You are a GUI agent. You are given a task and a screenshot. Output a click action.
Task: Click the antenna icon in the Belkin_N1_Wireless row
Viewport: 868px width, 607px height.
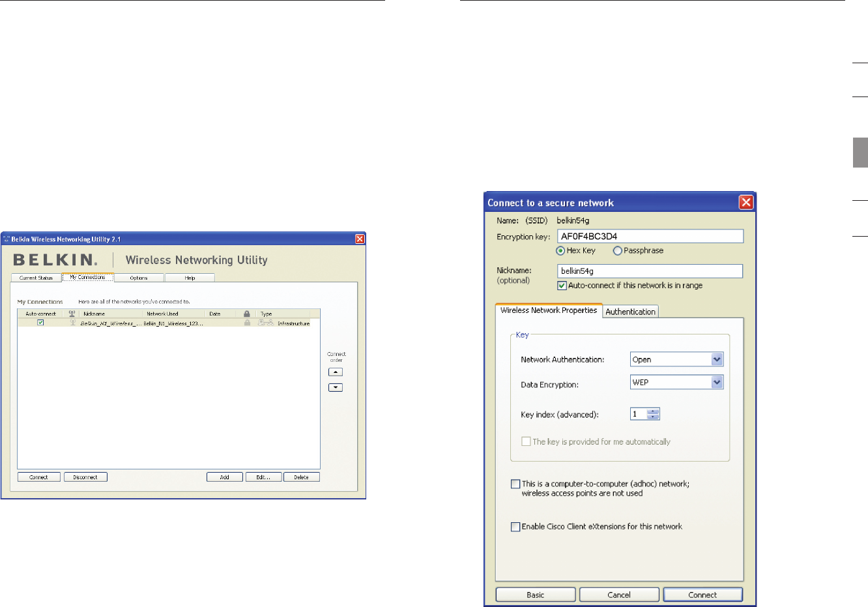(73, 323)
